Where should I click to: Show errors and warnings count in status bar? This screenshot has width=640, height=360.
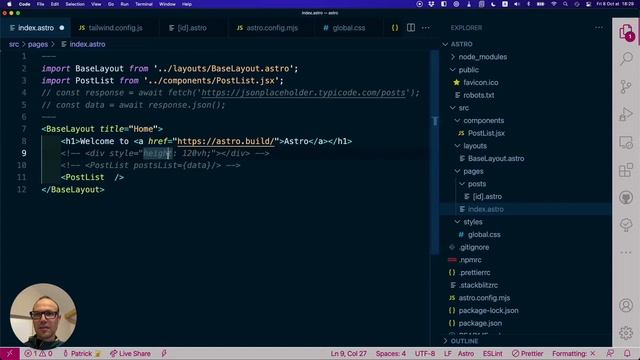click(38, 353)
